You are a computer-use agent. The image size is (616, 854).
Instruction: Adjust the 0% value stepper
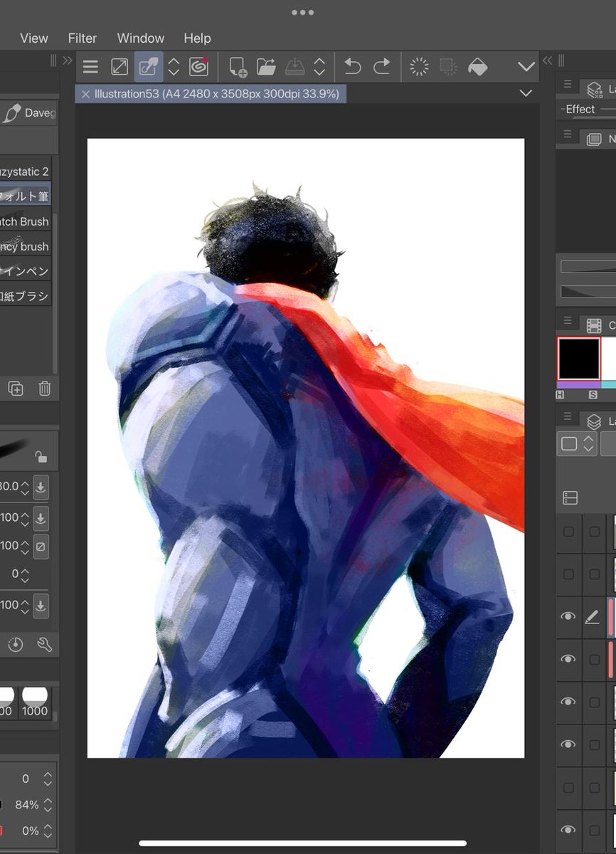click(x=48, y=831)
